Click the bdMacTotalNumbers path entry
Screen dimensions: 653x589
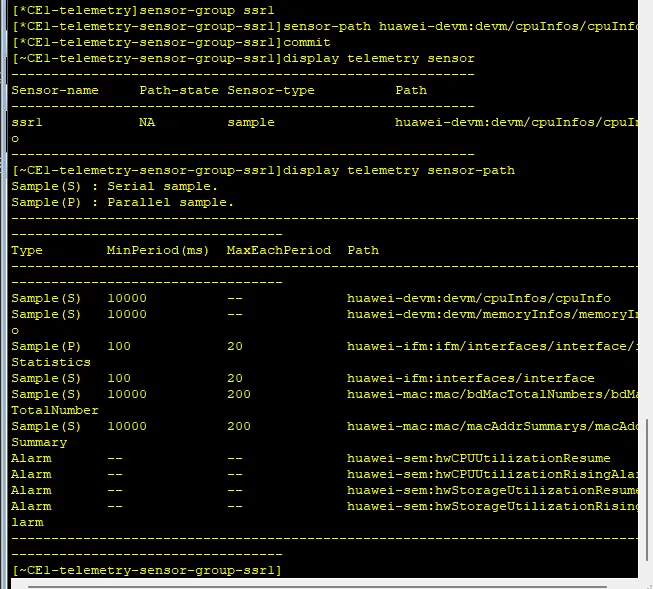pos(492,394)
